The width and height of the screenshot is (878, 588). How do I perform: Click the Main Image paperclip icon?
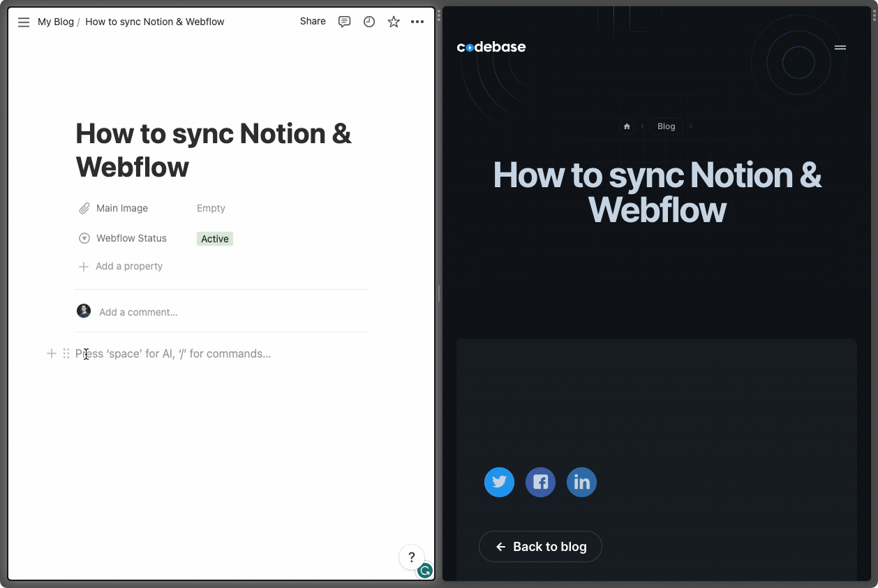pos(84,208)
